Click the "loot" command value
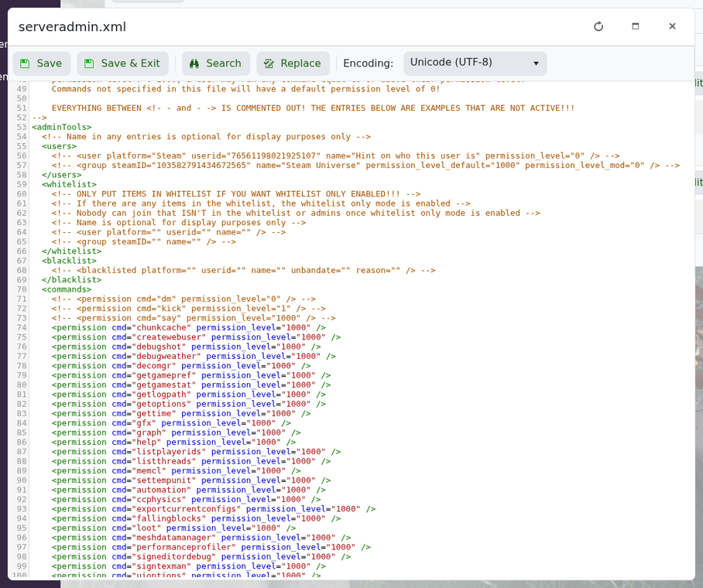Viewport: 703px width, 588px height. click(146, 528)
